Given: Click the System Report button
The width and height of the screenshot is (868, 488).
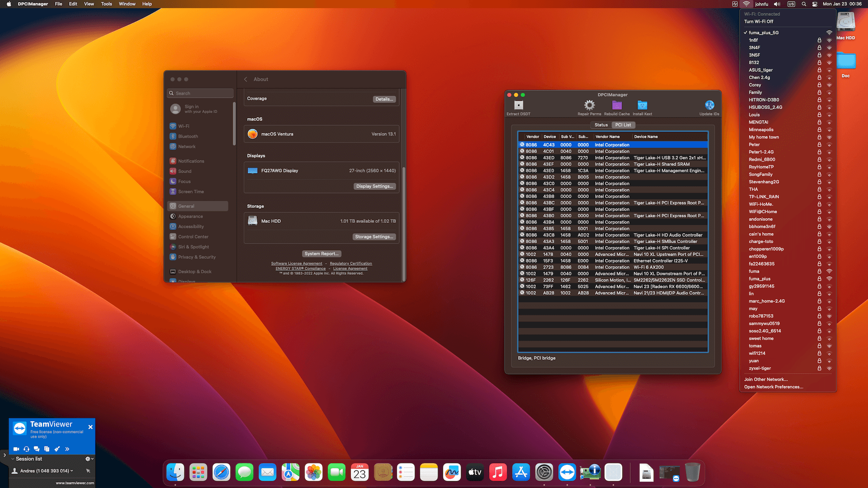Looking at the screenshot, I should (321, 253).
